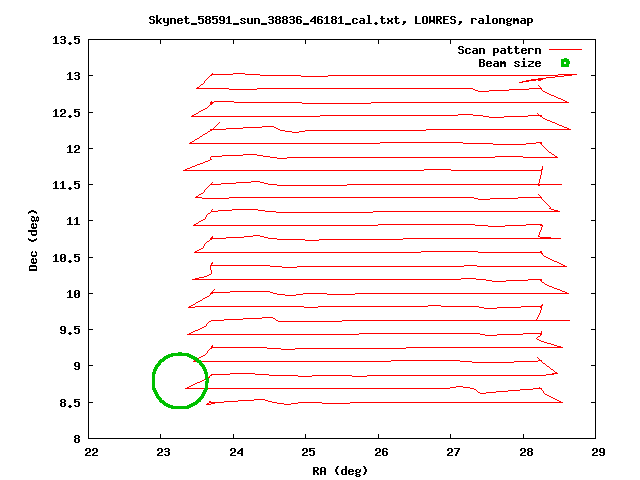Image resolution: width=640 pixels, height=480 pixels.
Task: Click the 9.5 tick label on Dec axis
Action: (70, 330)
